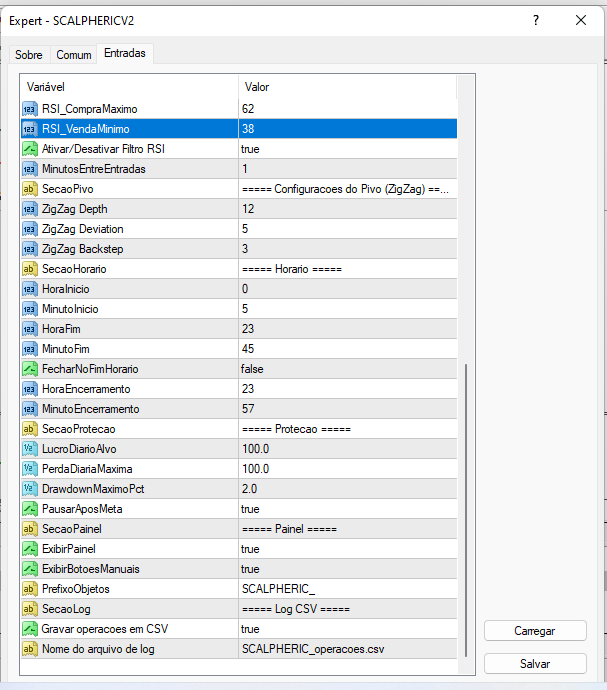Click the integer icon beside HoraEncerramento
Screen dimensions: 607x690
coord(29,389)
